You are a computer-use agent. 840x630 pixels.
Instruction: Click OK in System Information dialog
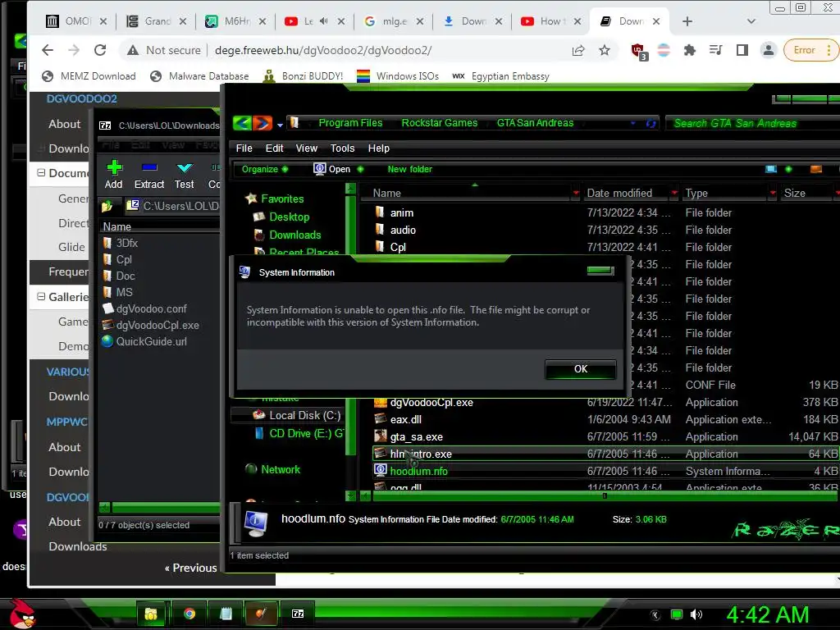coord(580,369)
